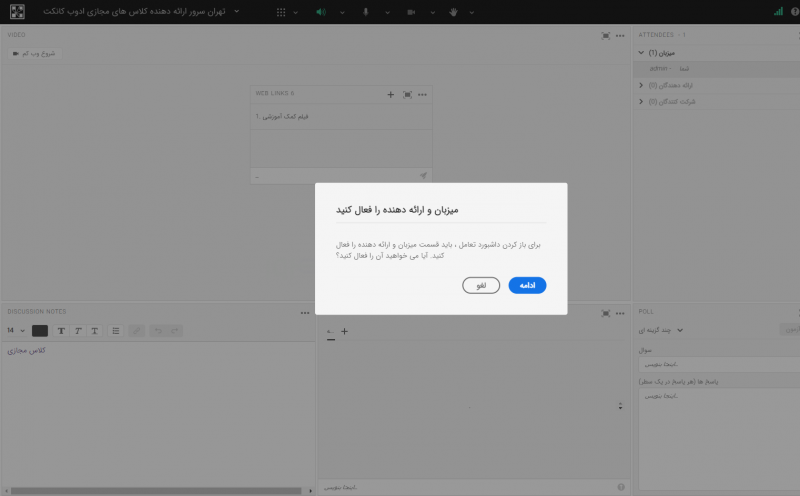Viewport: 800px width, 496px height.
Task: Collapse the میزبان (1) attendee group
Action: pos(641,53)
